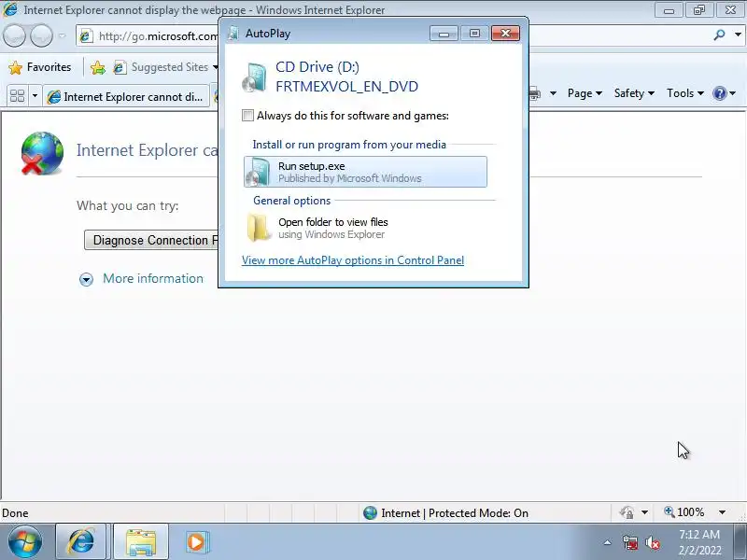This screenshot has height=560, width=747.
Task: Click the globe error icon on page
Action: (42, 153)
